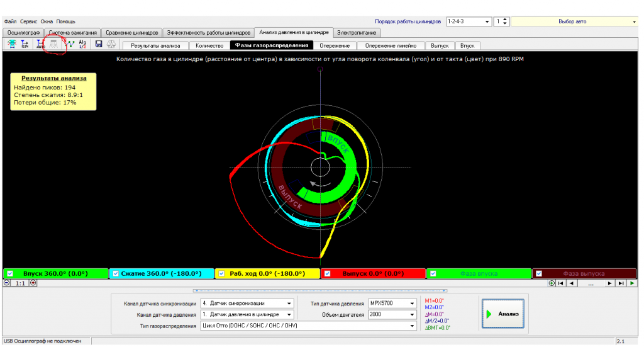Click the toolbar icon labeled 0234 with an arrow
The height and width of the screenshot is (347, 644).
click(25, 44)
